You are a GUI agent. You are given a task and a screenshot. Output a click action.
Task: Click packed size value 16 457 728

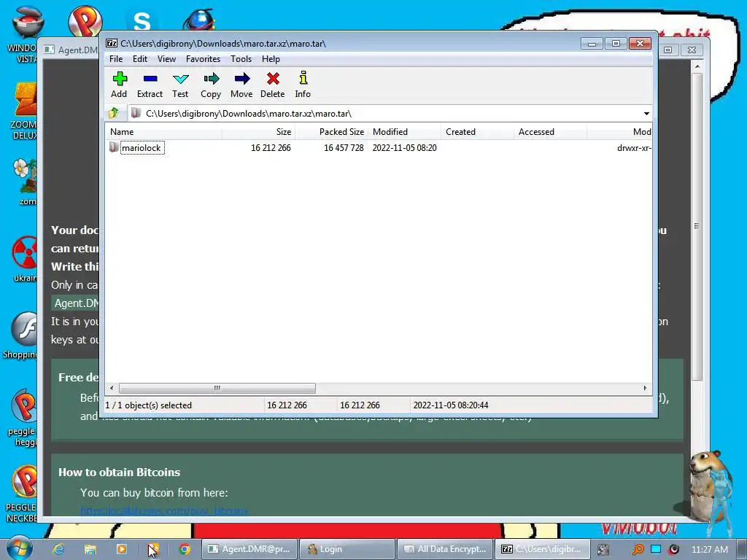click(x=344, y=148)
